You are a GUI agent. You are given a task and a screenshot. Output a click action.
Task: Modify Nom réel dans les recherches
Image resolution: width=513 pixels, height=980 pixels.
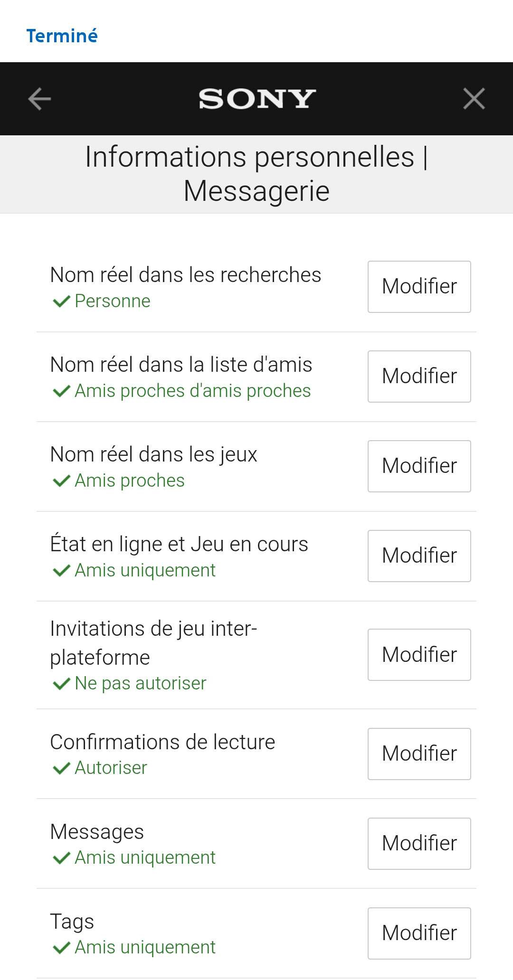coord(419,287)
